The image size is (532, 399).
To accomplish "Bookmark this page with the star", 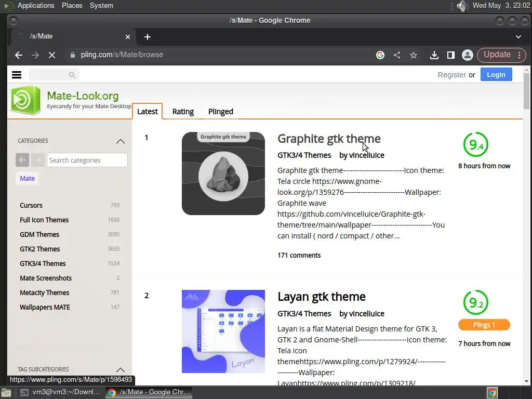I will (x=413, y=55).
